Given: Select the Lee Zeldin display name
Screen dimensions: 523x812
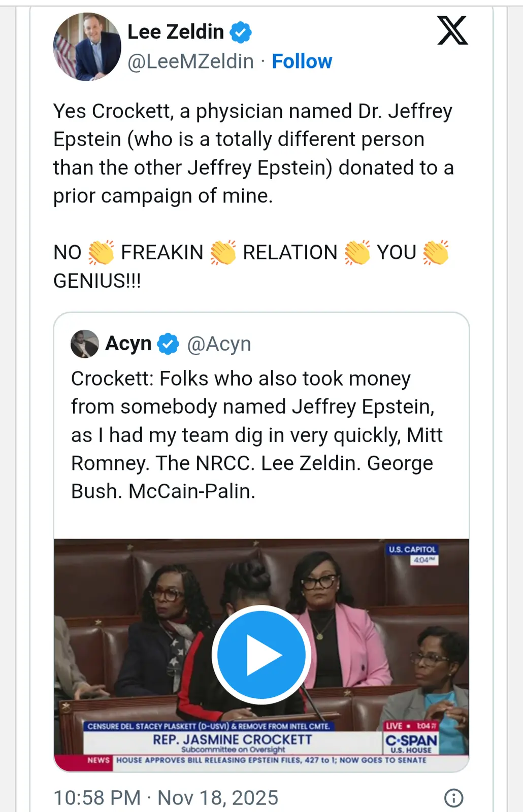Looking at the screenshot, I should (x=175, y=31).
